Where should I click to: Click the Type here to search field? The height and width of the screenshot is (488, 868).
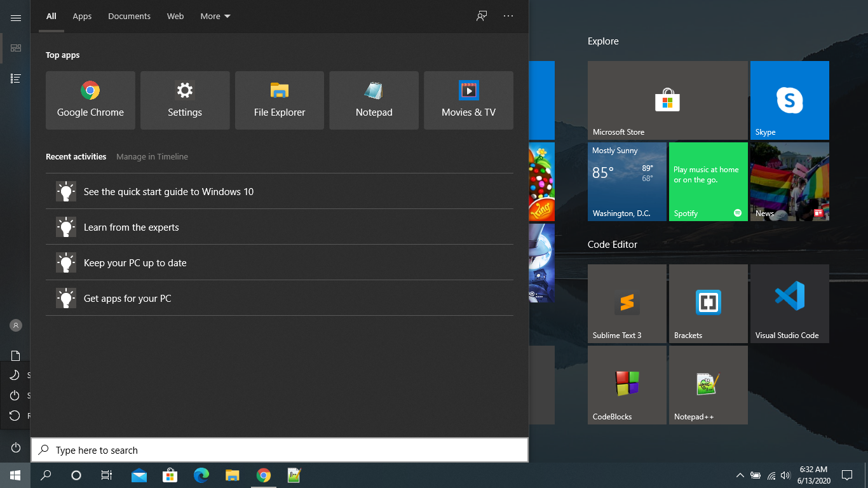point(280,450)
